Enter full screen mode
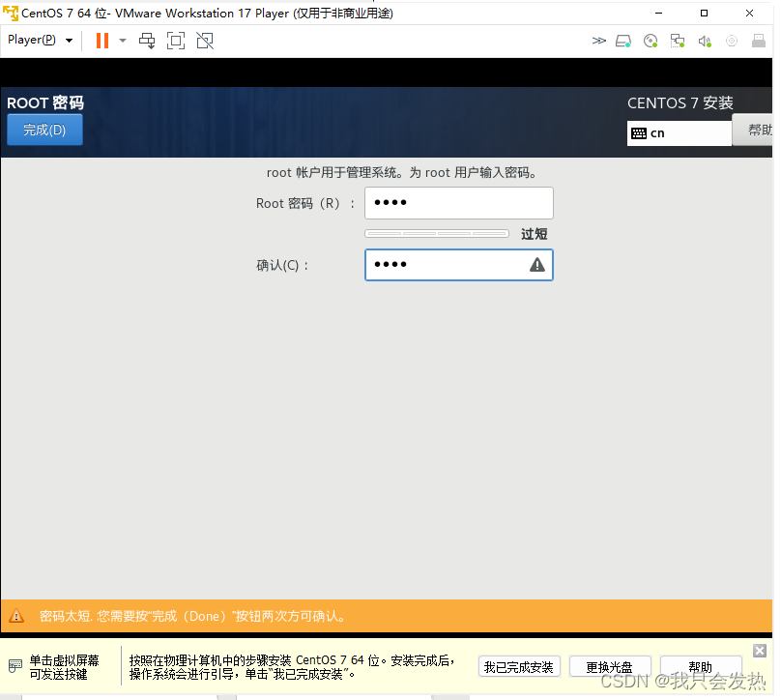 tap(176, 41)
